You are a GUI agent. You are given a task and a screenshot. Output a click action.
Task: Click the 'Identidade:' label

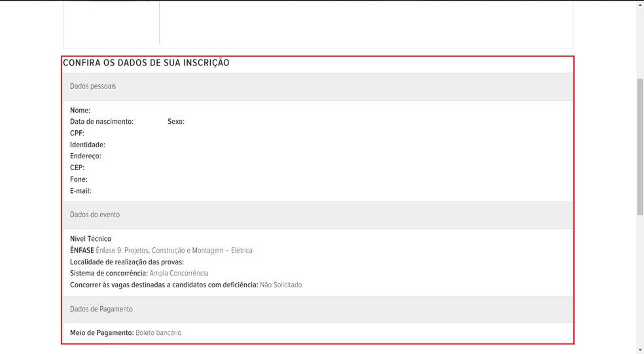(x=88, y=145)
